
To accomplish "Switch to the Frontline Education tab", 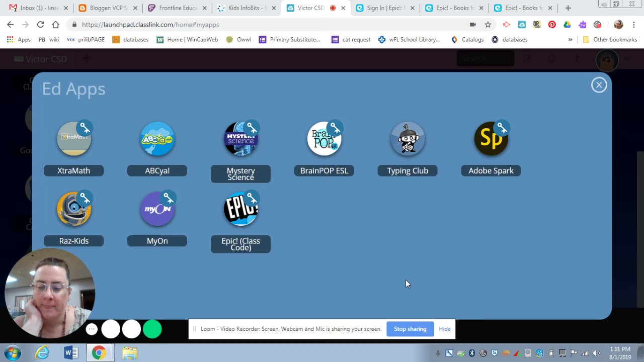I will click(177, 8).
